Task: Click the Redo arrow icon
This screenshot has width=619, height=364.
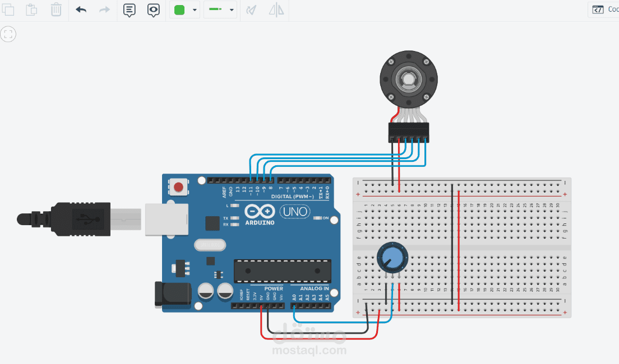Action: (105, 10)
